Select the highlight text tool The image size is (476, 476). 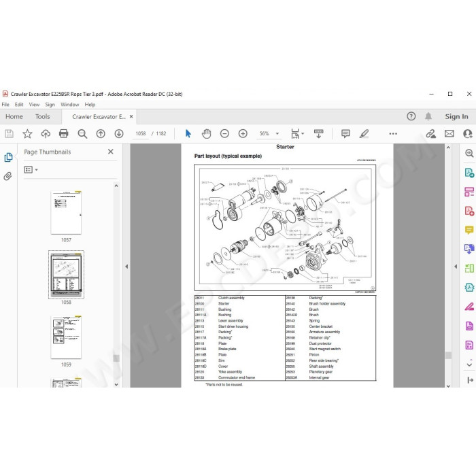pyautogui.click(x=364, y=133)
